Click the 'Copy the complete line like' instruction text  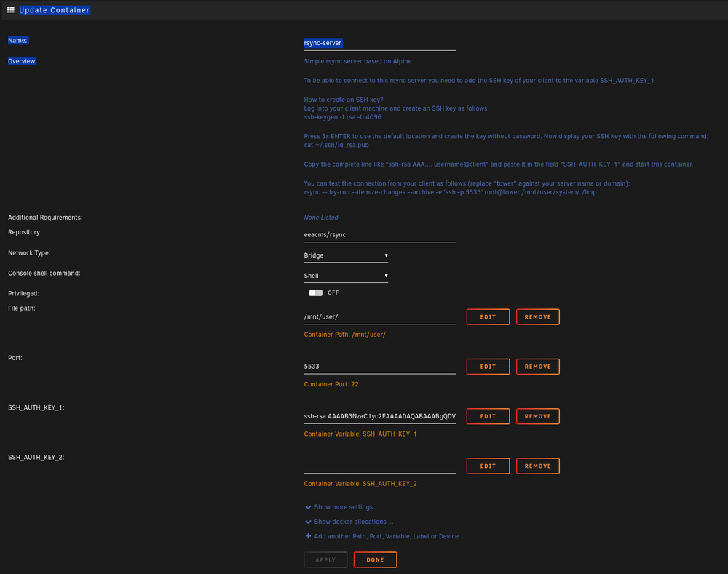coord(498,164)
